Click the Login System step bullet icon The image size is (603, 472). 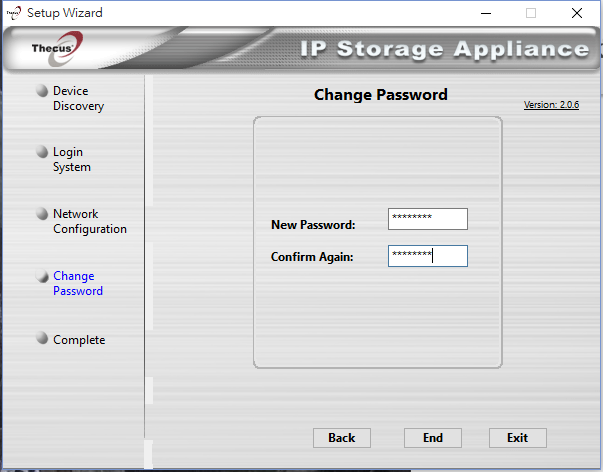pyautogui.click(x=42, y=152)
